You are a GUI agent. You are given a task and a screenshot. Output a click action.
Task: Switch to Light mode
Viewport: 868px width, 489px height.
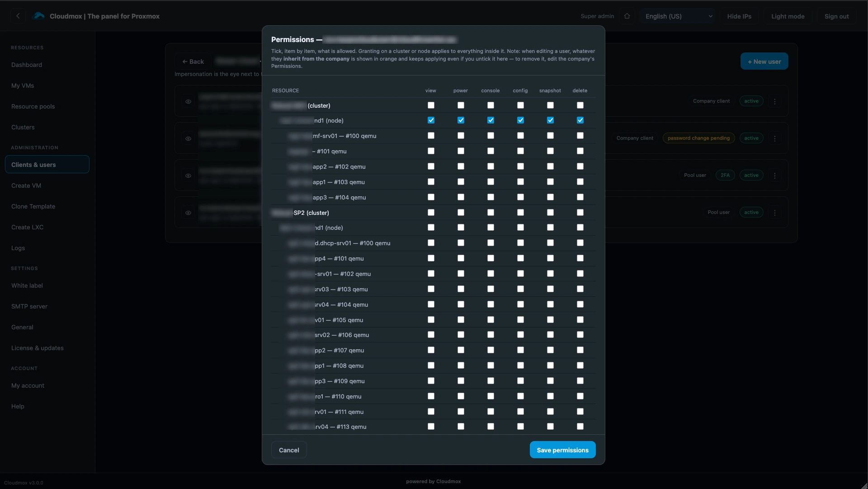(x=788, y=16)
